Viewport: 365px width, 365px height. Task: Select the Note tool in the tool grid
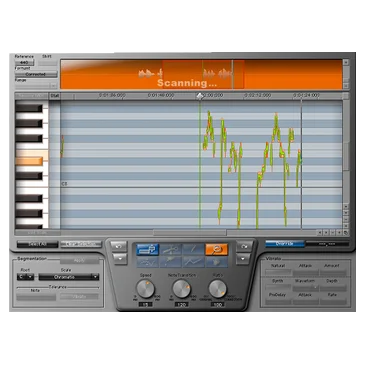[147, 249]
